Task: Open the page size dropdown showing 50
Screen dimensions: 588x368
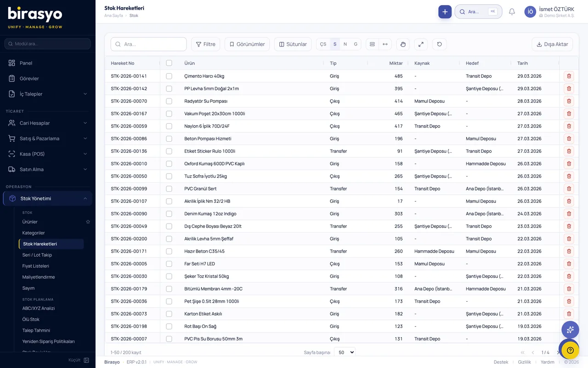Action: coord(346,352)
